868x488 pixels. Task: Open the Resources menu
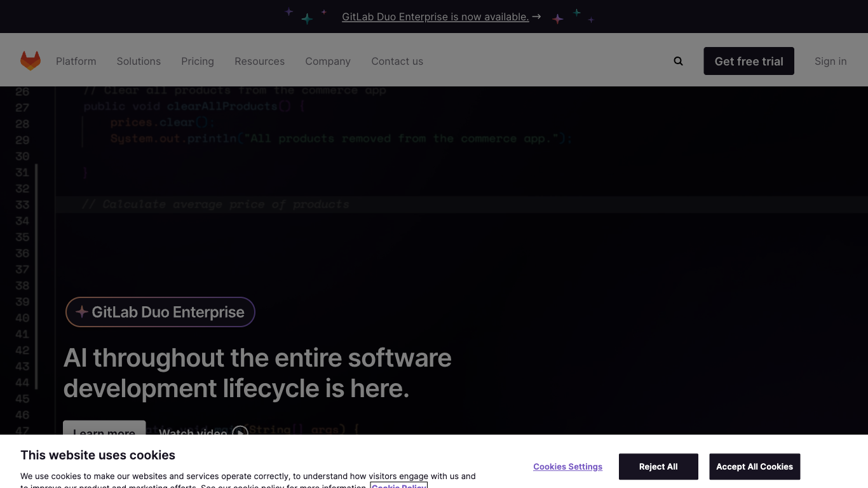[259, 61]
